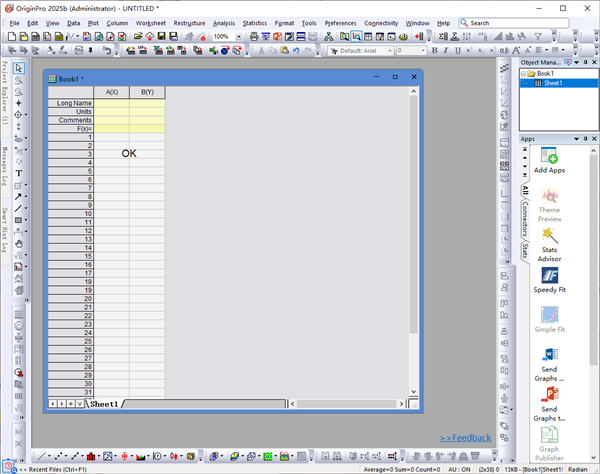Click the Print icon in the standard toolbar
600x474 pixels.
[x=254, y=37]
